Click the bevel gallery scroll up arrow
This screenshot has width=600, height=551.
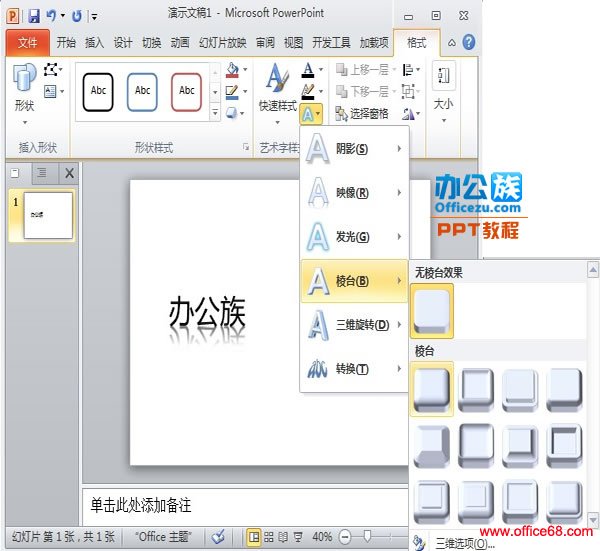coord(593,270)
